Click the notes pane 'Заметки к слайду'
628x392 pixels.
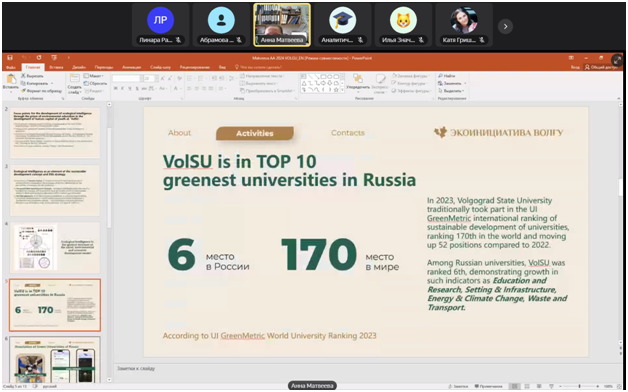pos(136,368)
